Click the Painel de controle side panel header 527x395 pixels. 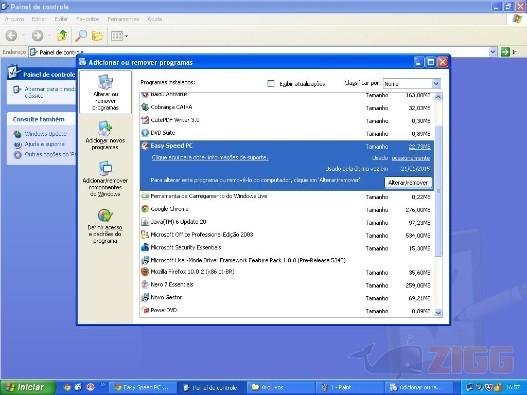(42, 74)
